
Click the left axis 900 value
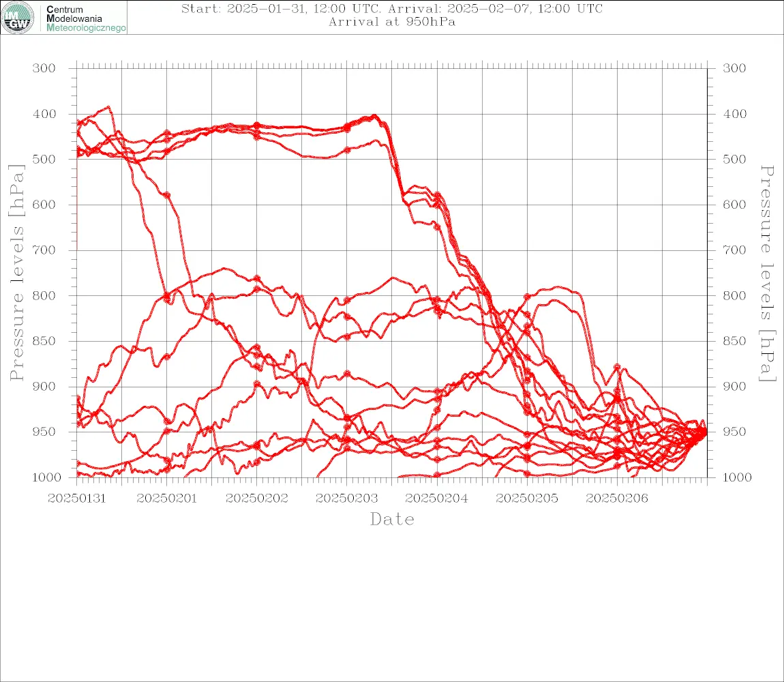pos(44,386)
